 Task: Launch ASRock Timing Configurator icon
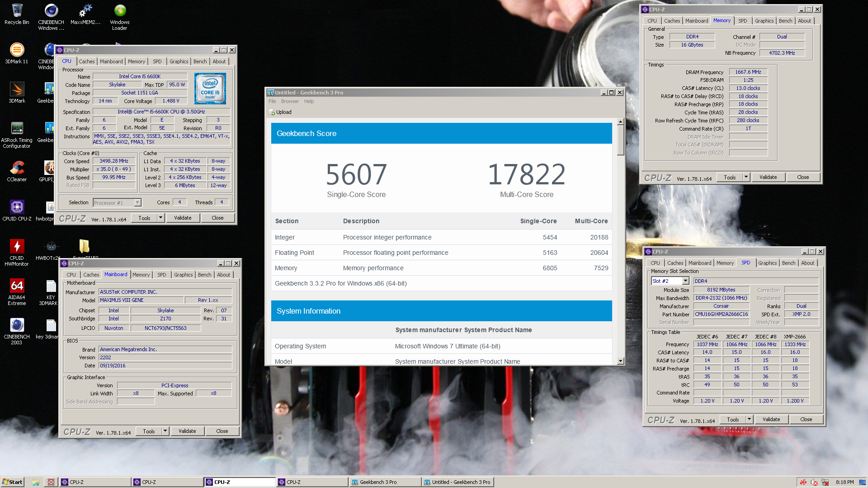(17, 135)
